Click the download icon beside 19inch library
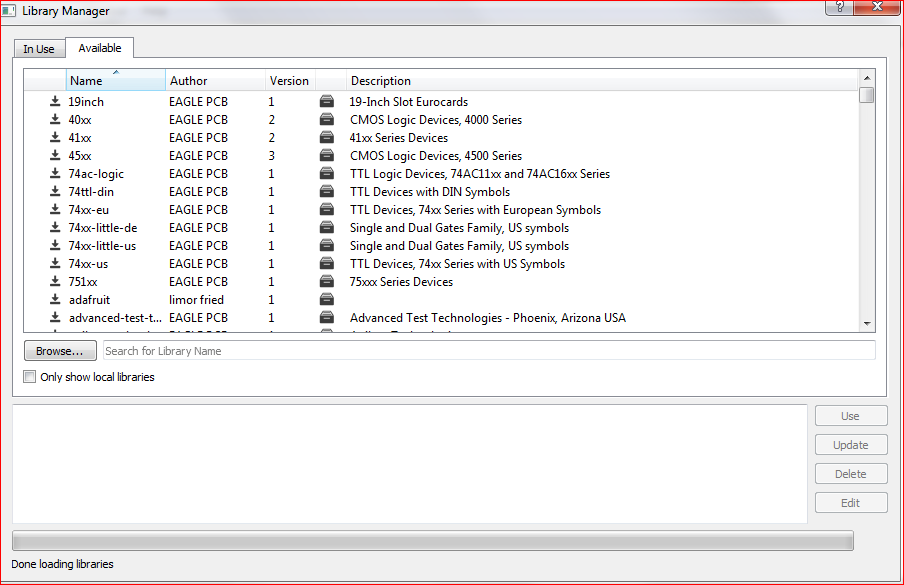This screenshot has width=904, height=585. tap(55, 102)
